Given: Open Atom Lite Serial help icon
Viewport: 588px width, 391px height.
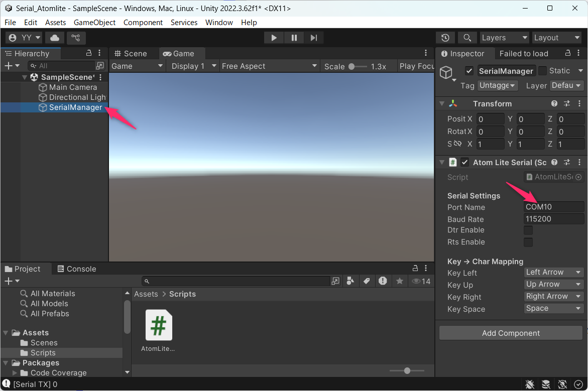Looking at the screenshot, I should (x=554, y=162).
